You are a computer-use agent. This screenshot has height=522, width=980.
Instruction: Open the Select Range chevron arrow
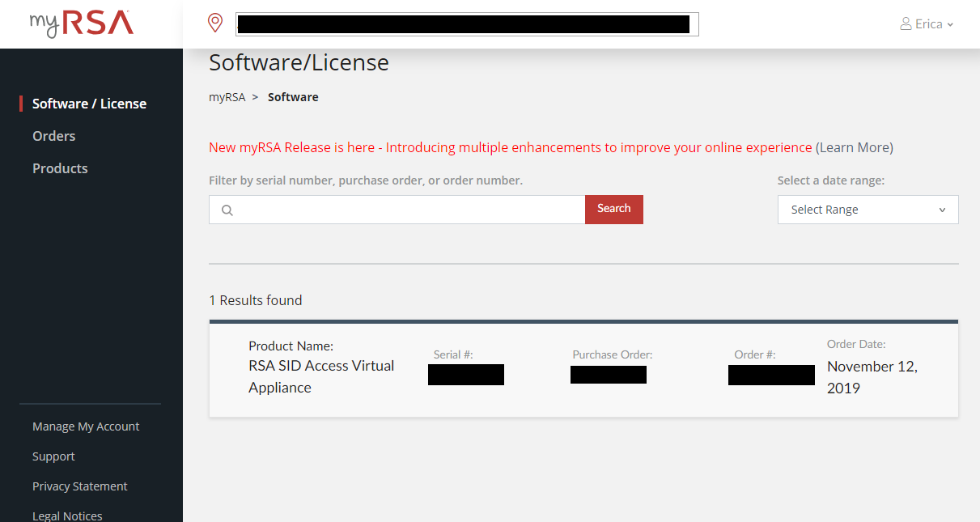tap(941, 210)
